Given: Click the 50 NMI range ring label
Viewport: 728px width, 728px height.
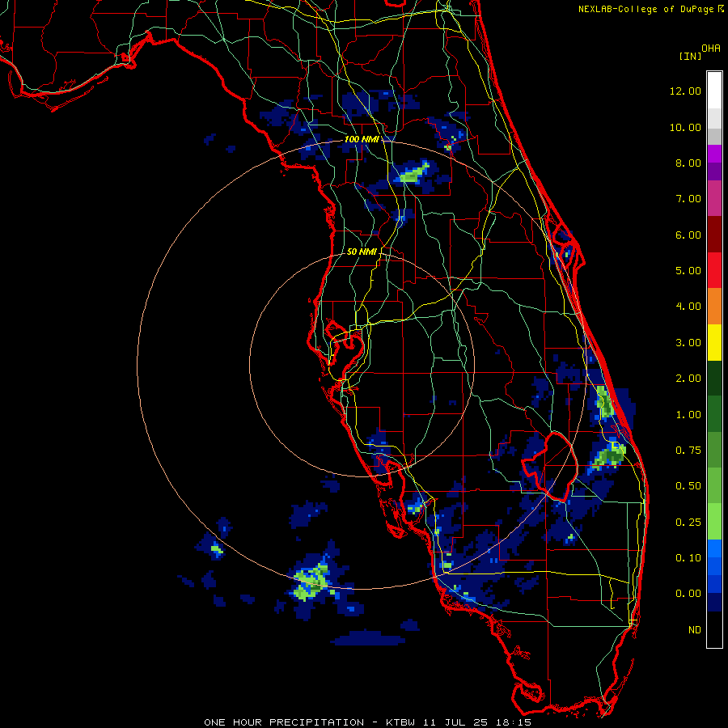Looking at the screenshot, I should tap(362, 252).
